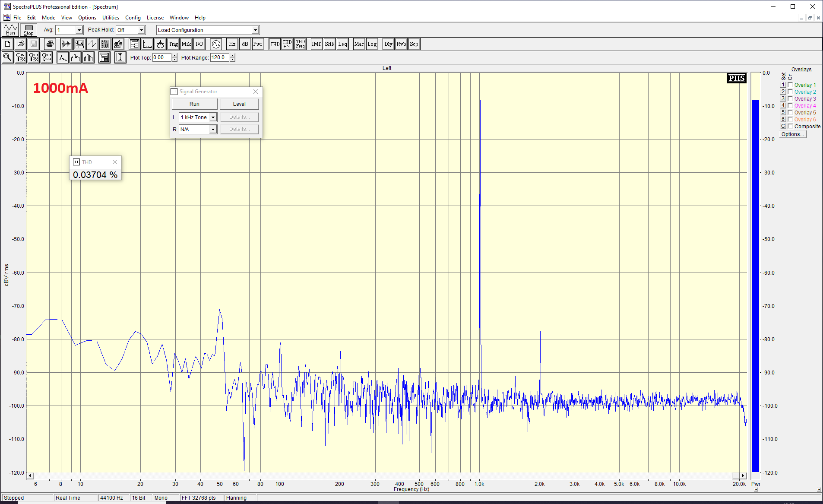Close the Signal Generator window
The width and height of the screenshot is (823, 504).
click(256, 92)
